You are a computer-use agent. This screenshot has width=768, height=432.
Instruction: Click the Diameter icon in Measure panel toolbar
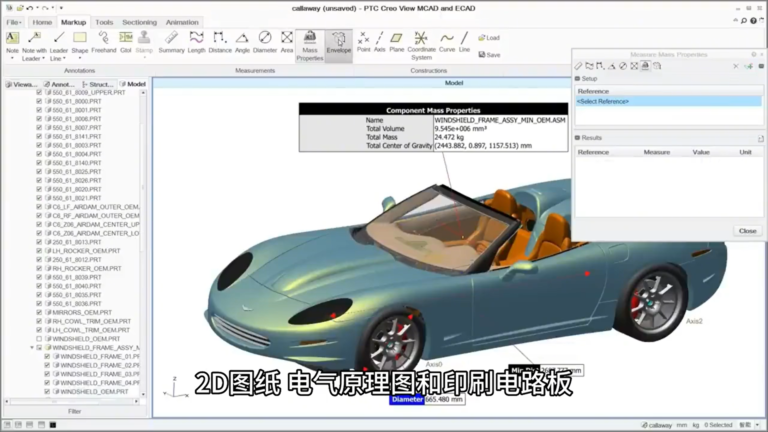click(623, 66)
